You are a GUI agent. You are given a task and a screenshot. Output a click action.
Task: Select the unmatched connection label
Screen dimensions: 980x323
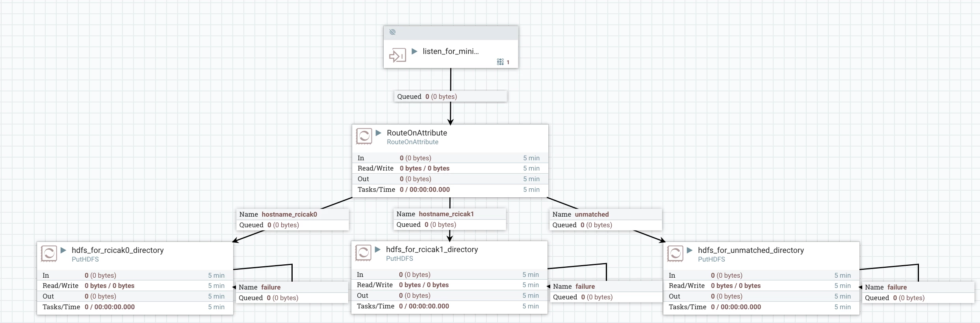pos(606,219)
